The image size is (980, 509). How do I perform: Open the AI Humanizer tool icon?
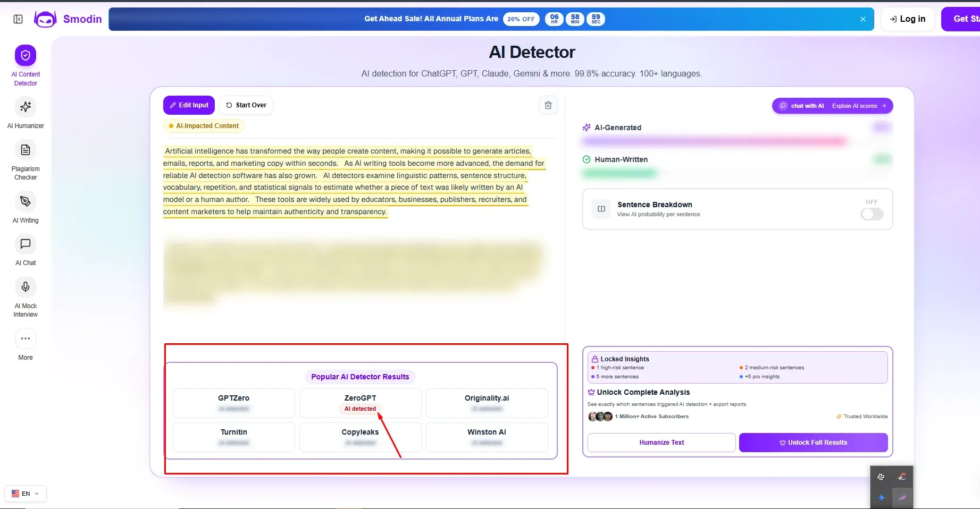[26, 107]
